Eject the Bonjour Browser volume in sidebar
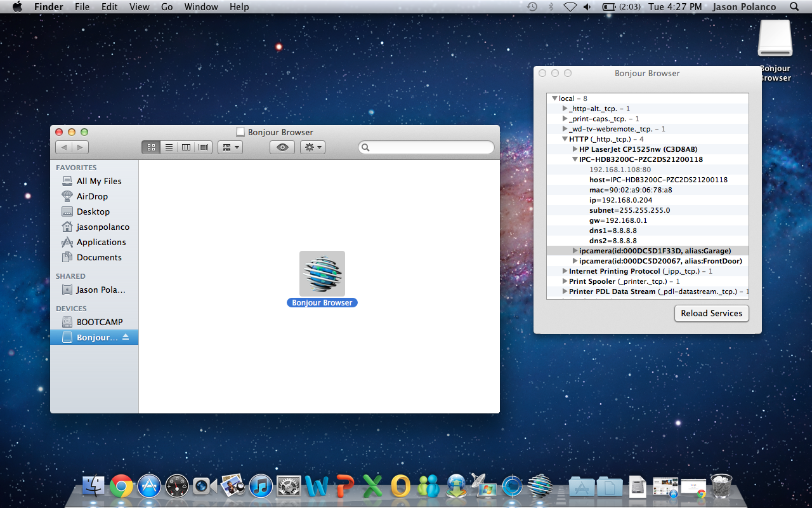 point(126,337)
